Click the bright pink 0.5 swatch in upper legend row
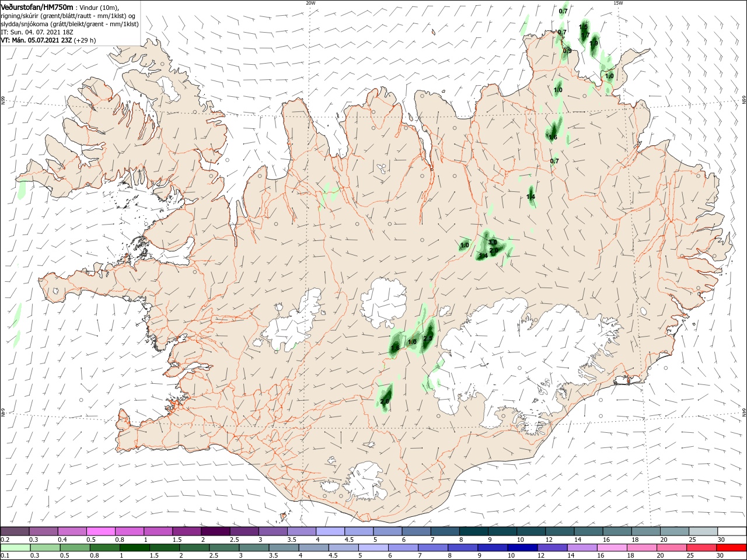 100,531
